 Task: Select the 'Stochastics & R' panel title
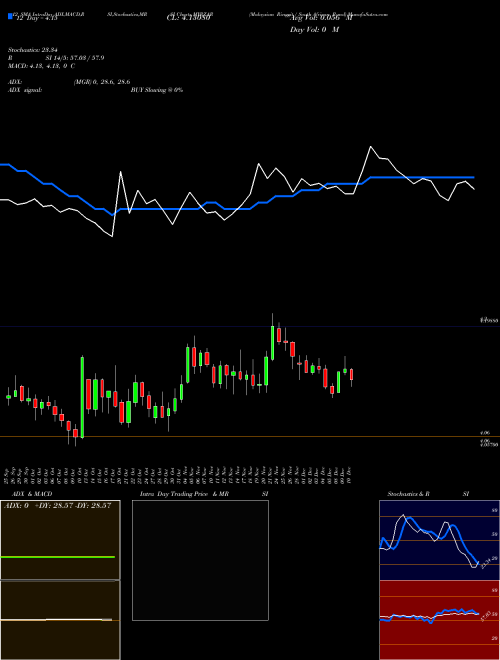coord(409,494)
